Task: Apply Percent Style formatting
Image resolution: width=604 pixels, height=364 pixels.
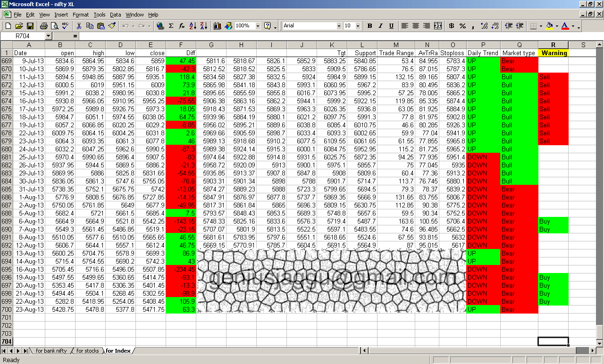Action: [462, 26]
